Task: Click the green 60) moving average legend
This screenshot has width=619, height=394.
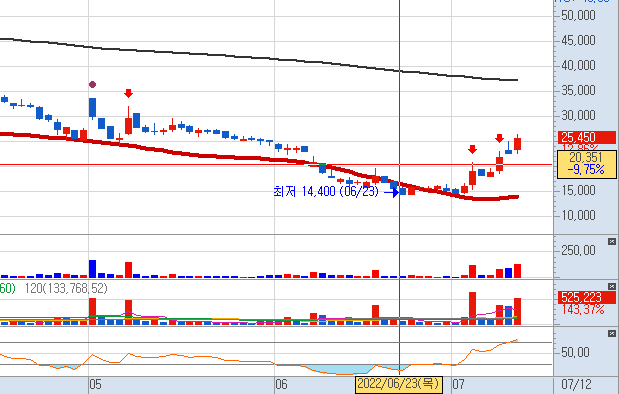Action: pyautogui.click(x=8, y=289)
